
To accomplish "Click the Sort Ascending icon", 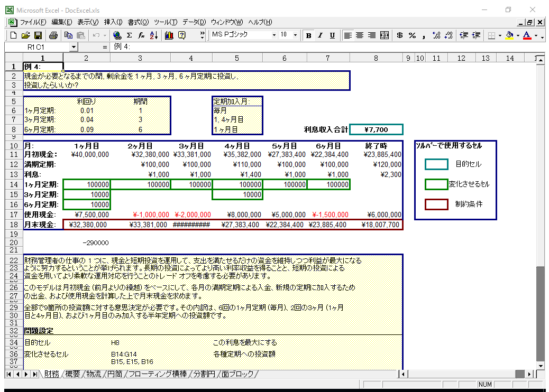I will pyautogui.click(x=154, y=35).
